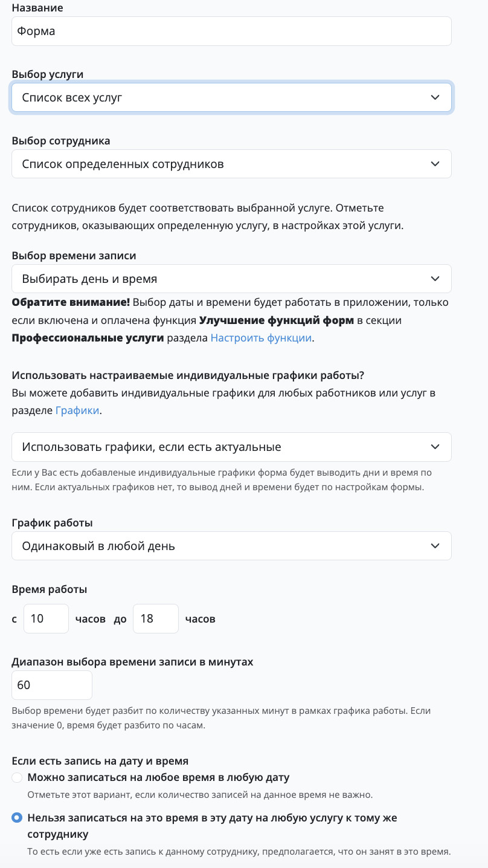
Task: Click the minutes range field showing 60
Action: pyautogui.click(x=52, y=685)
